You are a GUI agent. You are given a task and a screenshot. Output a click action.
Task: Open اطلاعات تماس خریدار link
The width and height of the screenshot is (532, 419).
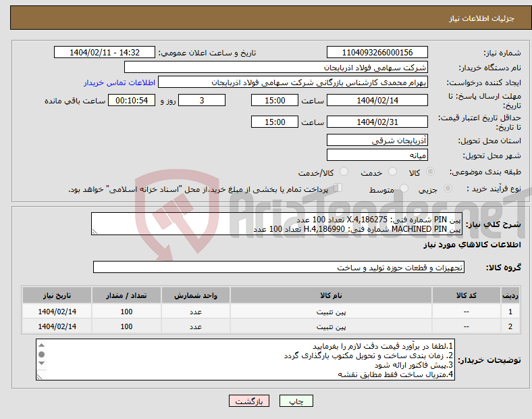click(x=119, y=82)
